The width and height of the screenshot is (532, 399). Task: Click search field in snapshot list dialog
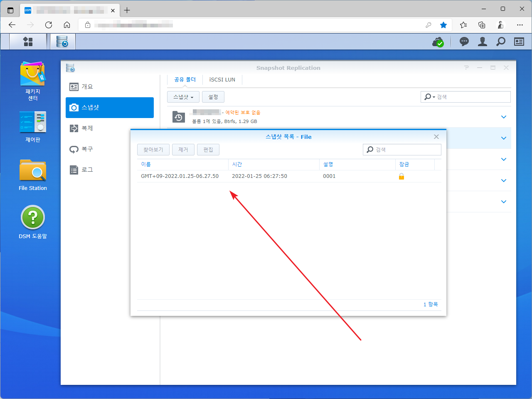[402, 150]
